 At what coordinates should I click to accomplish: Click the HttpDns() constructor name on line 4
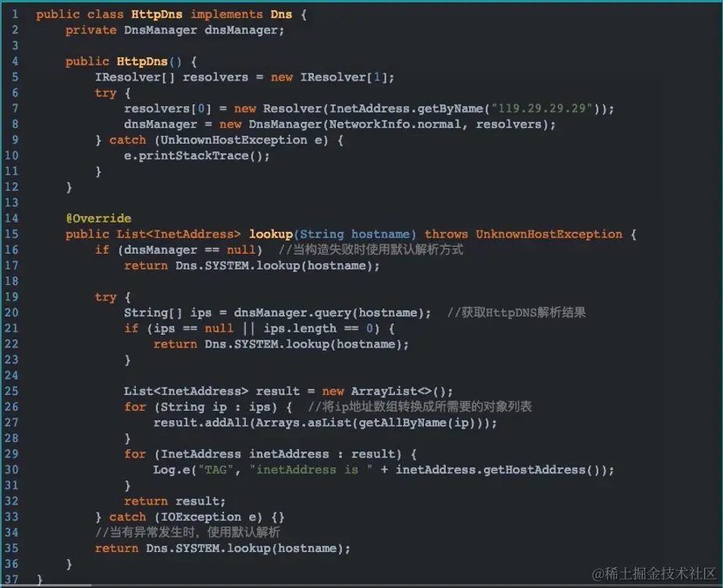click(142, 62)
